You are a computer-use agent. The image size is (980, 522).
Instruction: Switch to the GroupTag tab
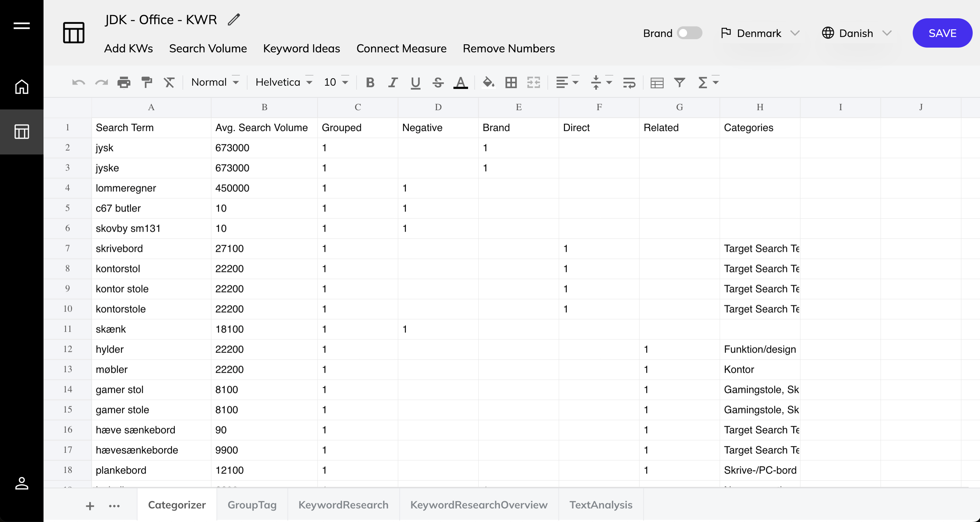pyautogui.click(x=252, y=504)
